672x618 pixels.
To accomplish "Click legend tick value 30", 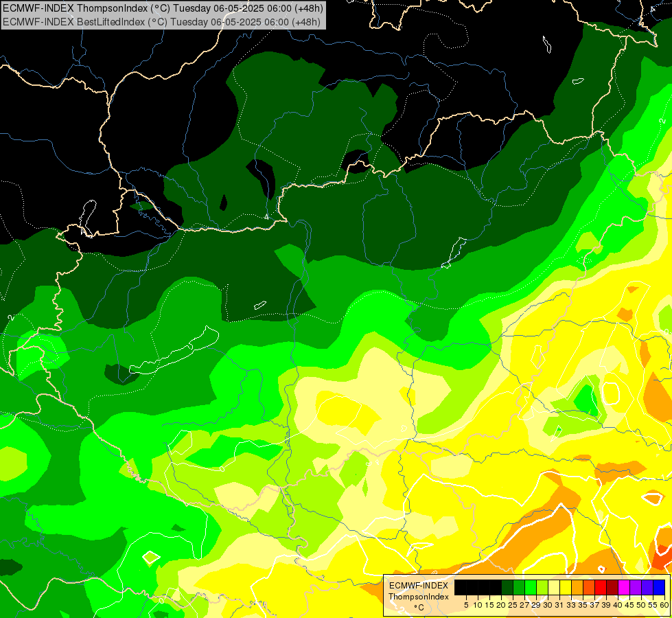I will (548, 605).
